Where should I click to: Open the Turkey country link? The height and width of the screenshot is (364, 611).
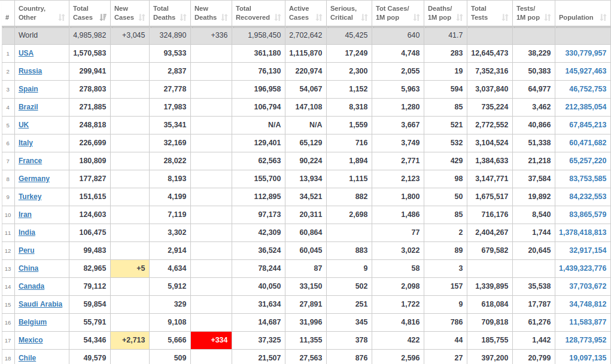coord(30,197)
